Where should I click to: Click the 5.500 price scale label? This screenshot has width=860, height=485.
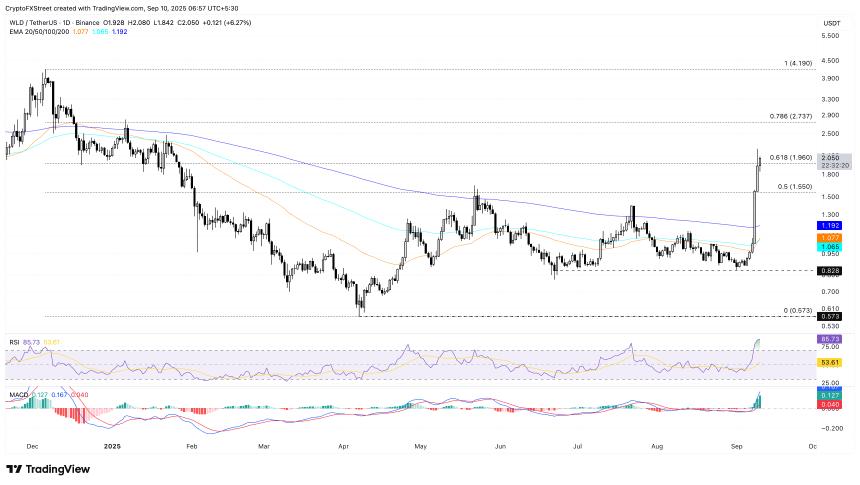[830, 36]
